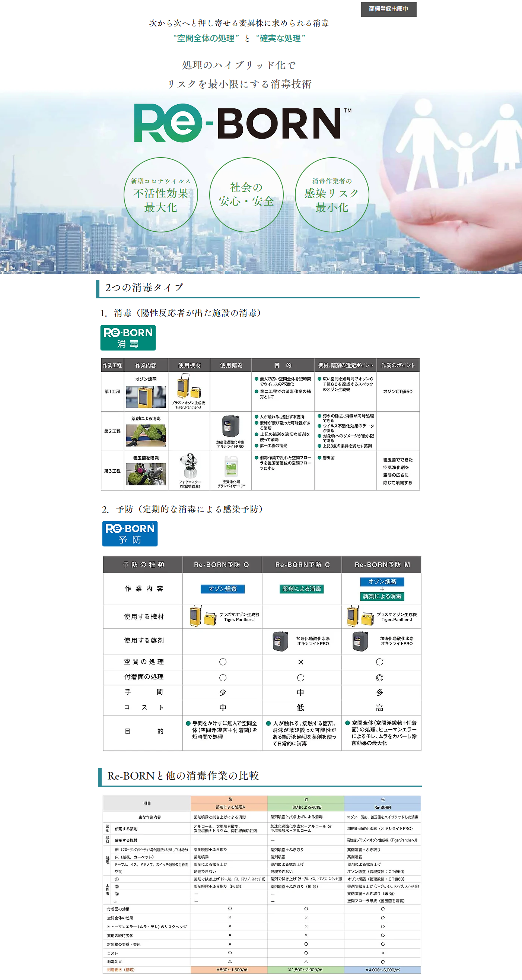Open the 薬剤による消毒 worker photo in 第2工程 row

click(146, 435)
